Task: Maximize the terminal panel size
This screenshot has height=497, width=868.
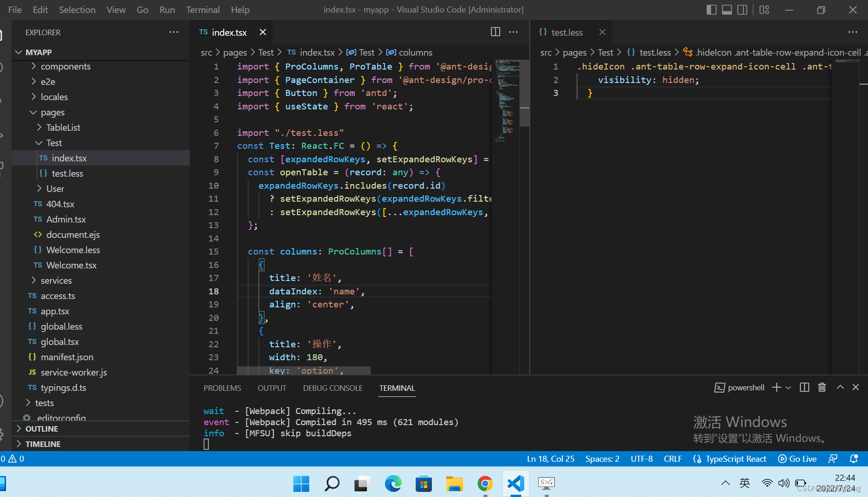Action: (840, 387)
